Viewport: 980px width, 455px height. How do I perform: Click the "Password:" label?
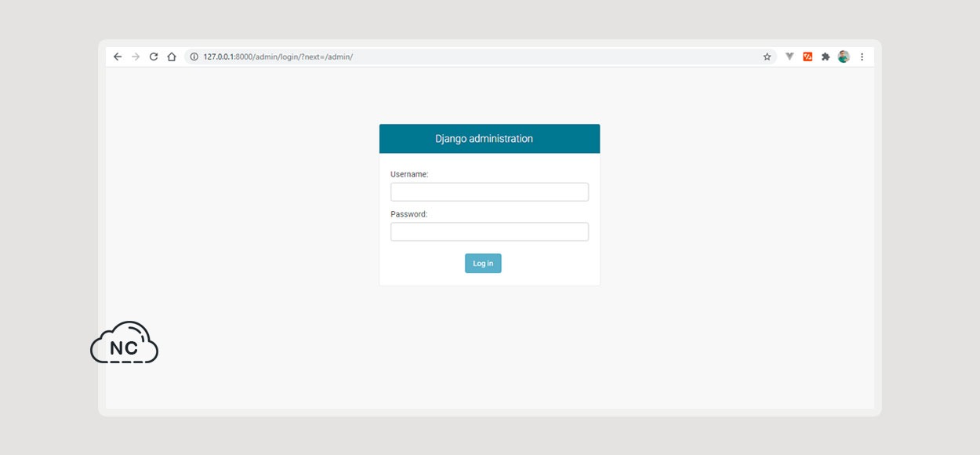coord(408,213)
